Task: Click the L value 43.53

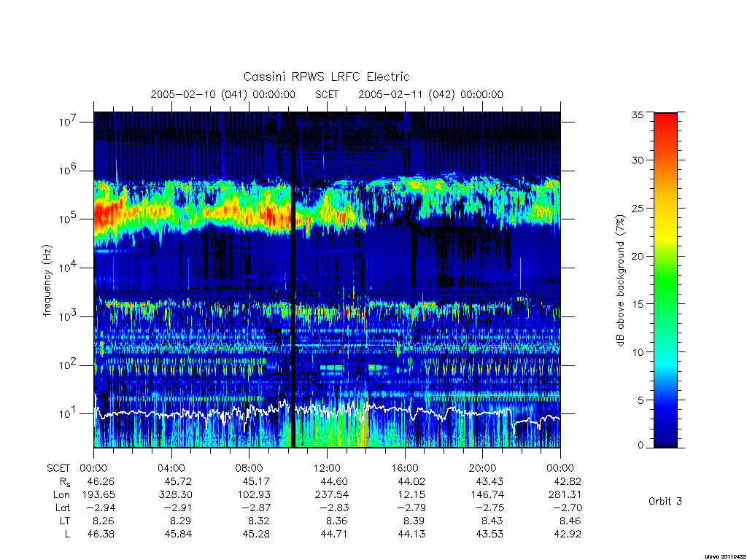Action: point(489,534)
